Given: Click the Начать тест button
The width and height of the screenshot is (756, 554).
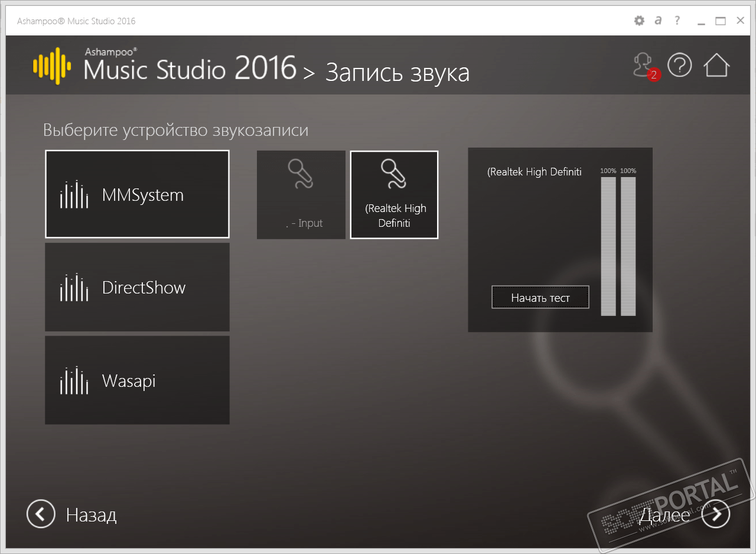Looking at the screenshot, I should tap(540, 298).
